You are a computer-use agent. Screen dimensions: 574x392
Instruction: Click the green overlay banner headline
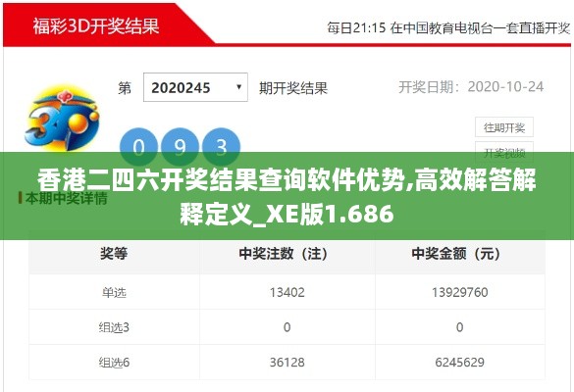287,196
